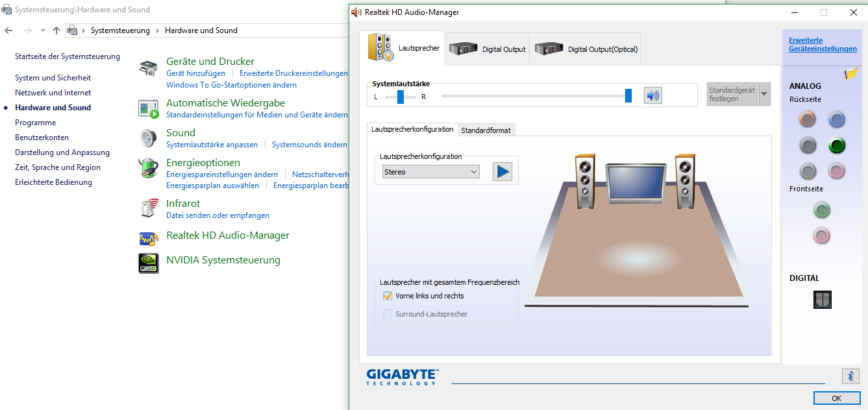The image size is (868, 410).
Task: Open Systemlautstärke anpassen link
Action: click(212, 145)
